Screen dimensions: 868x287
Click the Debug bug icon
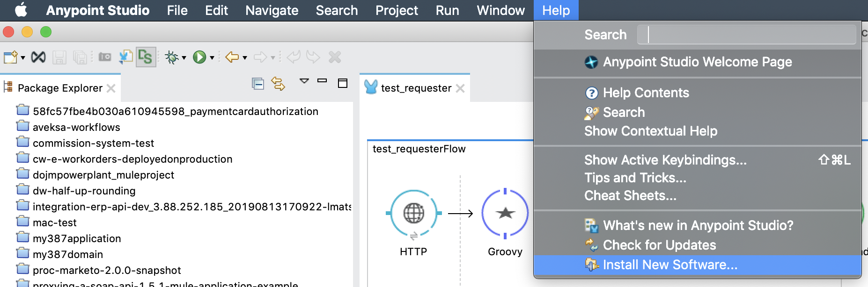click(x=172, y=57)
